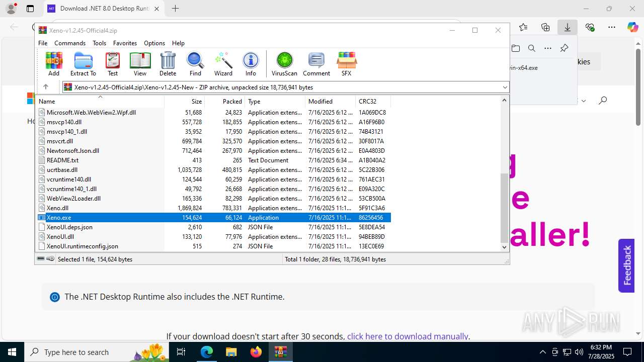Open the Favorites menu
Viewport: 644px width, 362px height.
125,43
